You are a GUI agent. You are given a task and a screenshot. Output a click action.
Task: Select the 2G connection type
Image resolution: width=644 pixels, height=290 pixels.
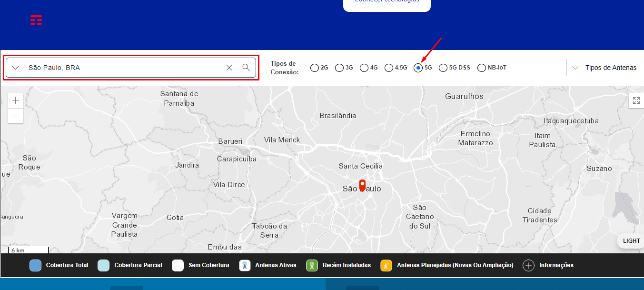pos(315,68)
